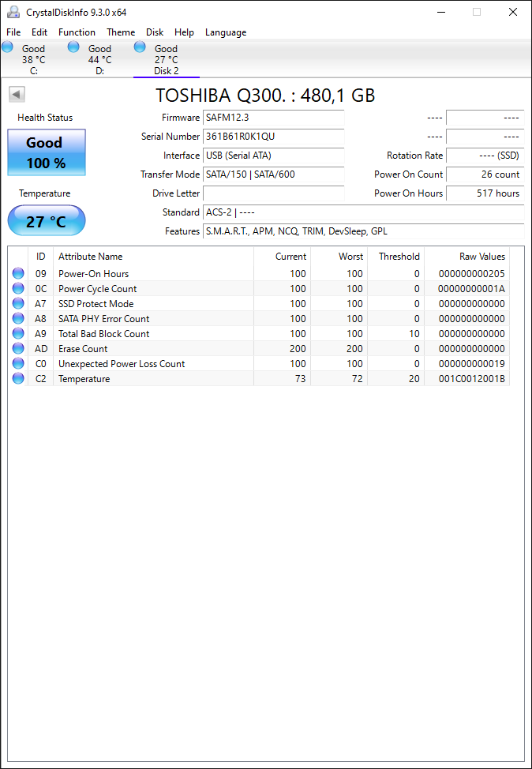Click the status orb for Temperature attribute row
The height and width of the screenshot is (769, 532).
[18, 379]
